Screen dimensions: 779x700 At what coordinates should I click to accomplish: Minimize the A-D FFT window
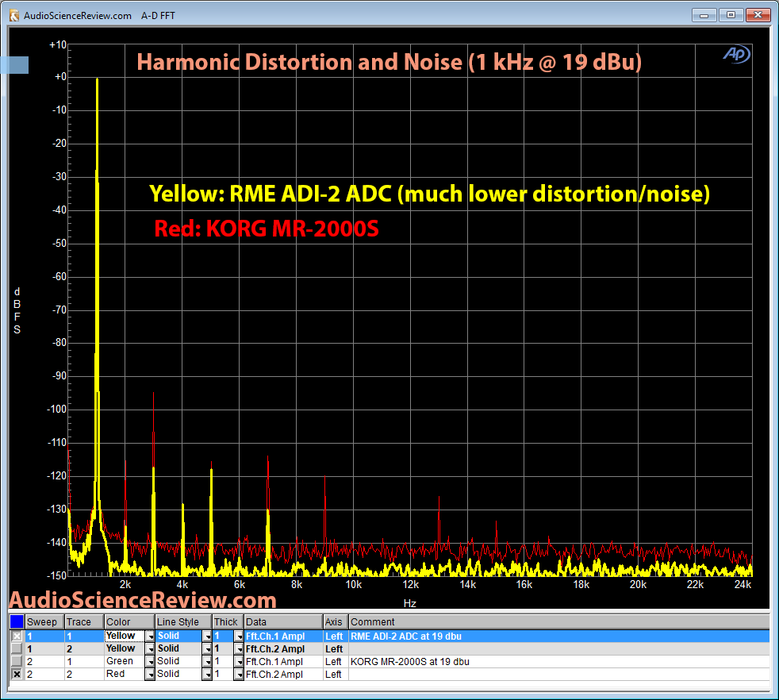click(x=704, y=15)
